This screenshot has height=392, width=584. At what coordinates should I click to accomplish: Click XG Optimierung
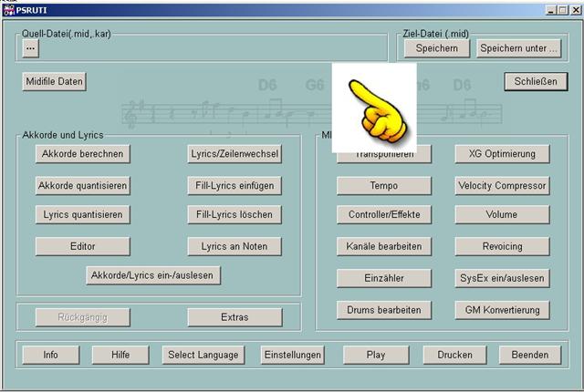click(x=502, y=154)
